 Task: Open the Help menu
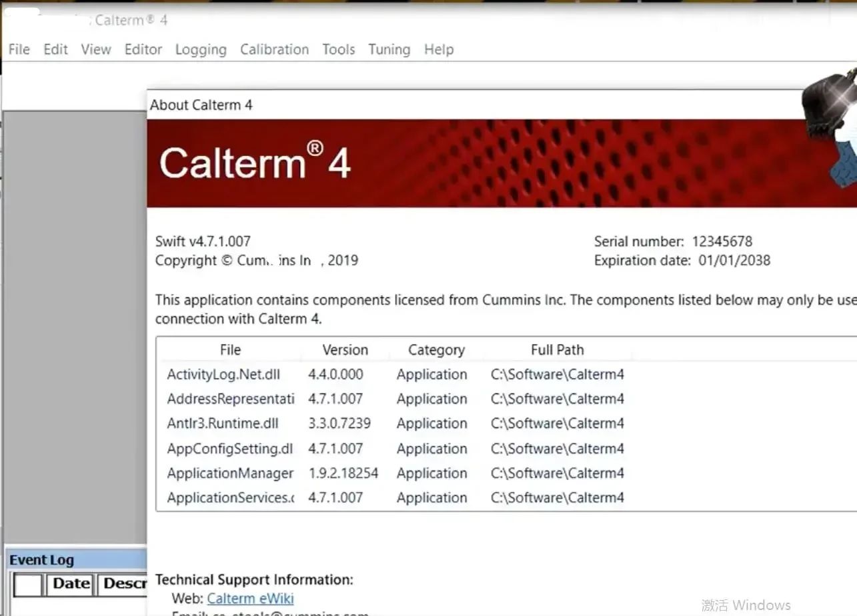(439, 49)
